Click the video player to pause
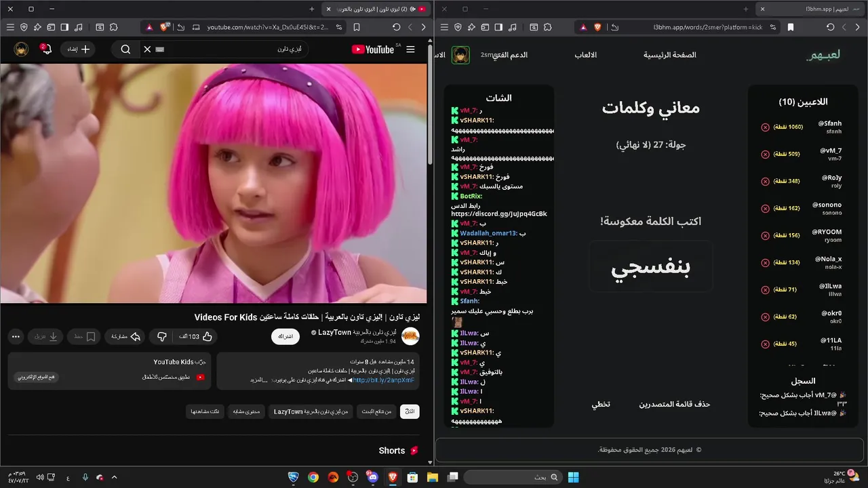 click(214, 183)
